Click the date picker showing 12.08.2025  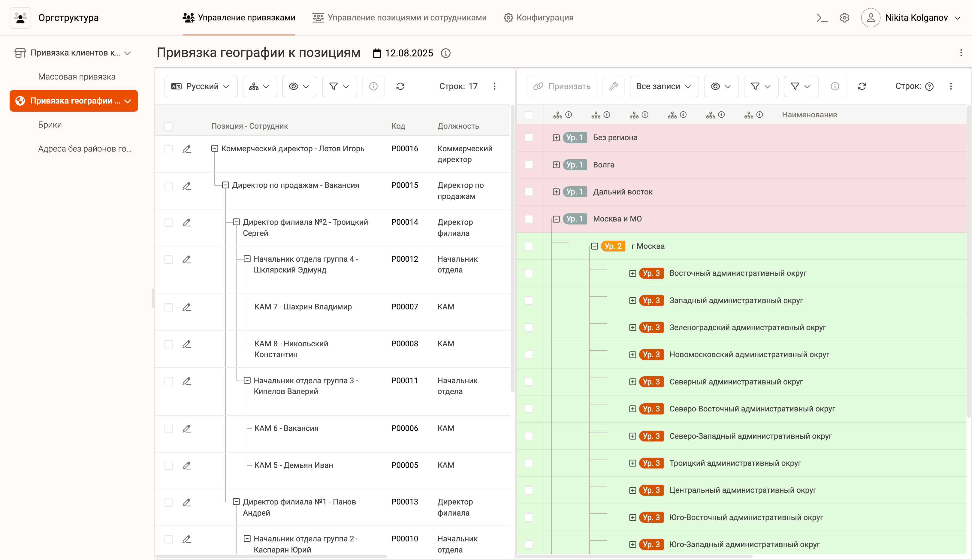point(403,53)
